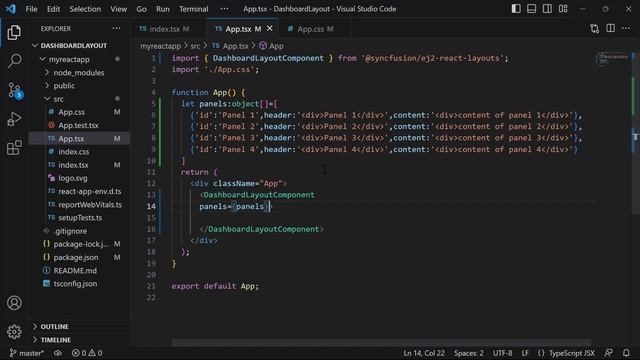Expand the TIMELINE section
The width and height of the screenshot is (640, 360).
pyautogui.click(x=56, y=340)
